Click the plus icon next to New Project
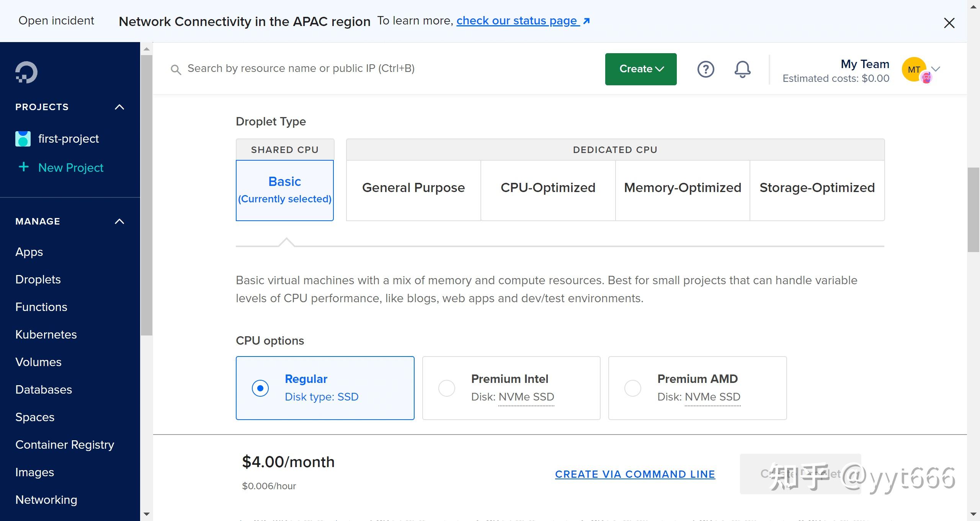Viewport: 980px width, 521px height. (23, 167)
